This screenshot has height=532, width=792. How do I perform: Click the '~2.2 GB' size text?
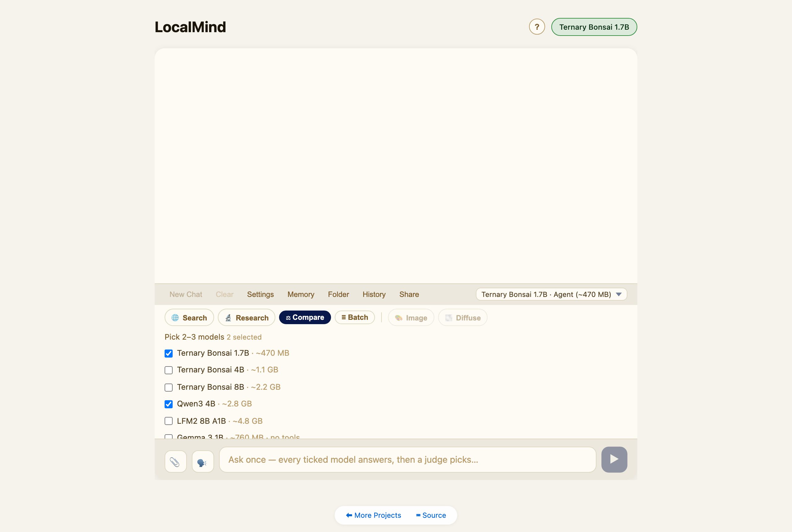coord(266,387)
